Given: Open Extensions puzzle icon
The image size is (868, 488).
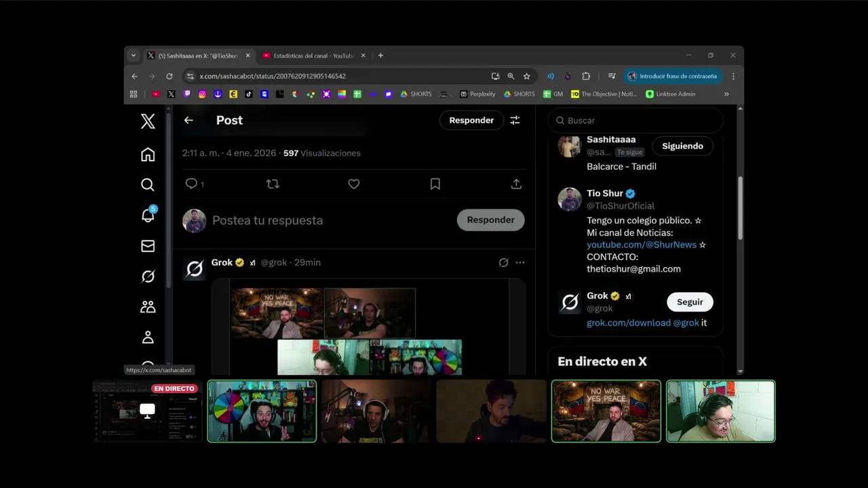Looking at the screenshot, I should tap(586, 76).
